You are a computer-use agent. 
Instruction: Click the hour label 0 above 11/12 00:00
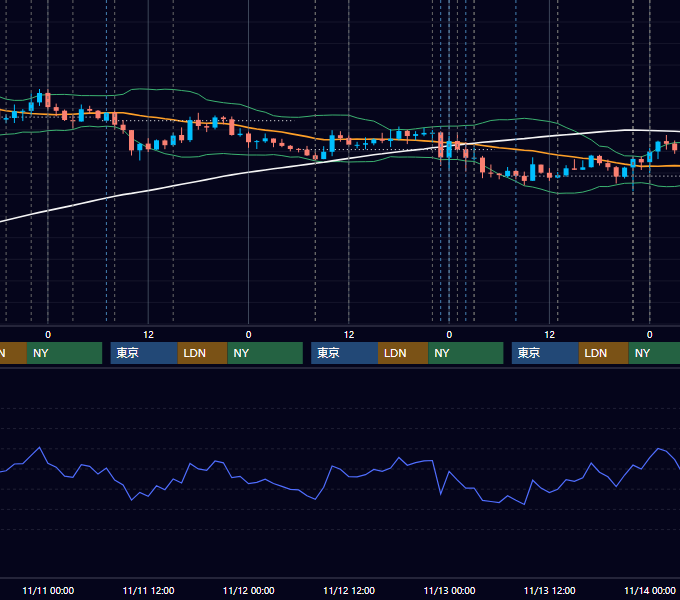[x=248, y=335]
